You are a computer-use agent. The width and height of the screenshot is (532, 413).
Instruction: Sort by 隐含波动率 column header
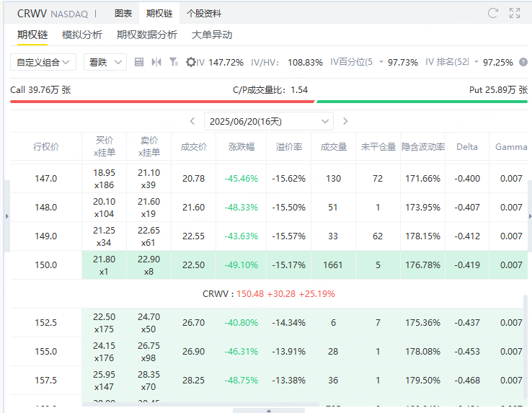[423, 146]
